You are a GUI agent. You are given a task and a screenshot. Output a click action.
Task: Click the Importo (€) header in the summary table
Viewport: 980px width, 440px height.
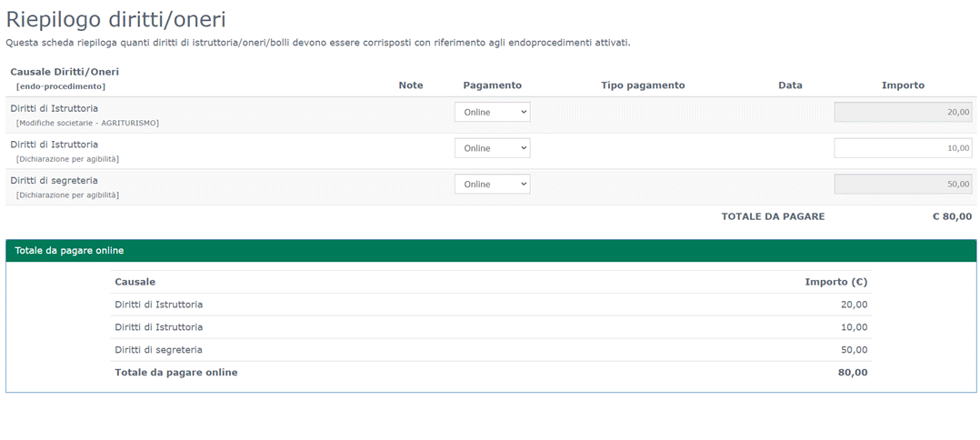(x=835, y=282)
